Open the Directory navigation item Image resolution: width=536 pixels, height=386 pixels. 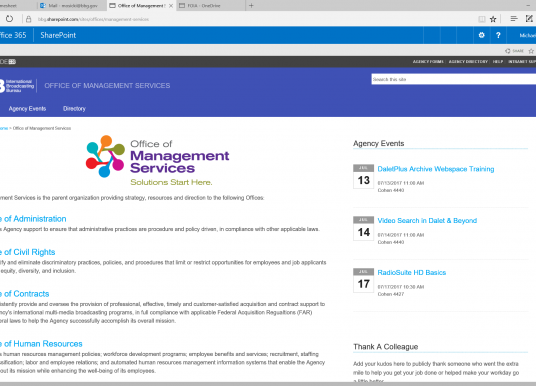coord(74,108)
